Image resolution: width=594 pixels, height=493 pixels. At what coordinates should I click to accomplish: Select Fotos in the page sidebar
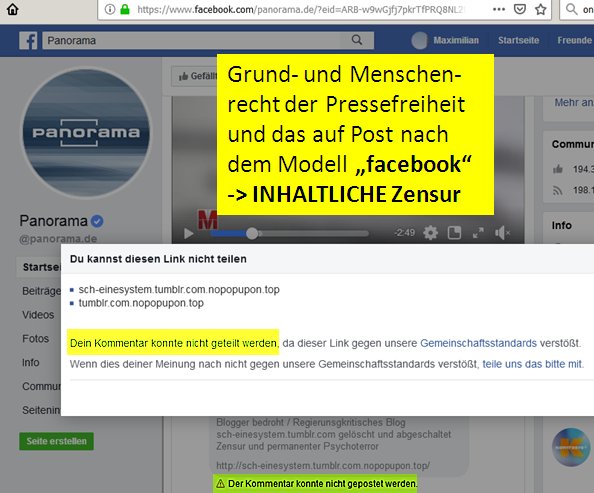[x=36, y=338]
